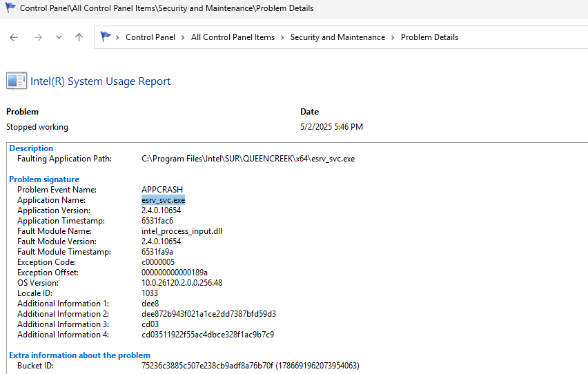Select the faulting application path value
Viewport: 588px width, 374px height.
coord(248,159)
